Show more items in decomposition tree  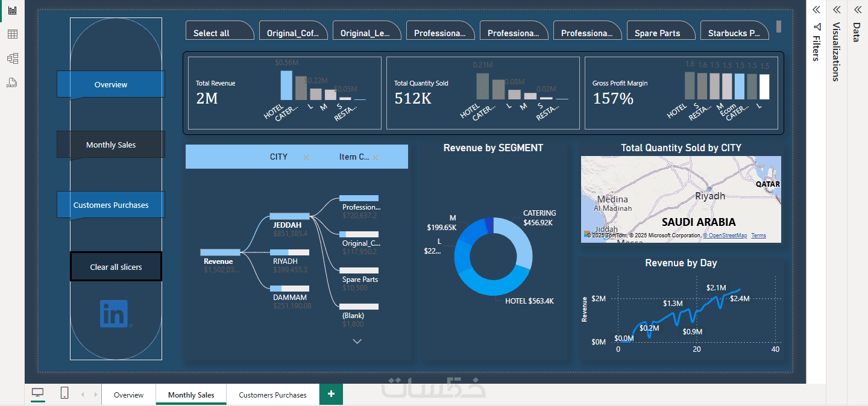357,341
